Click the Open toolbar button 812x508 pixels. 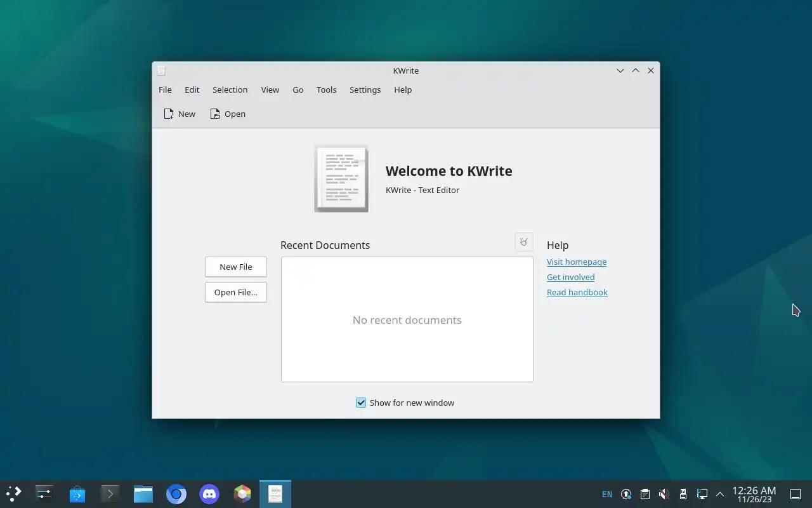(228, 114)
